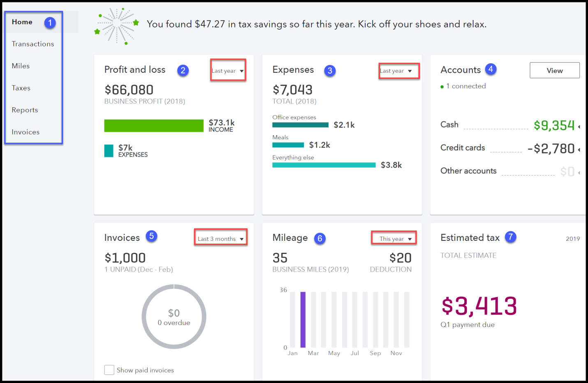Click the $3,413 estimated tax amount
The width and height of the screenshot is (588, 383).
pyautogui.click(x=479, y=306)
